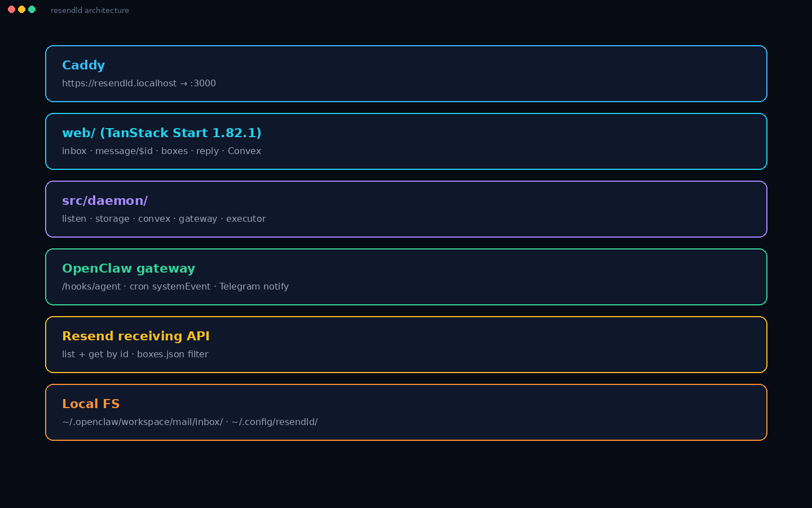Viewport: 812px width, 508px height.
Task: Click the listen · storage · convex description
Action: [x=164, y=219]
